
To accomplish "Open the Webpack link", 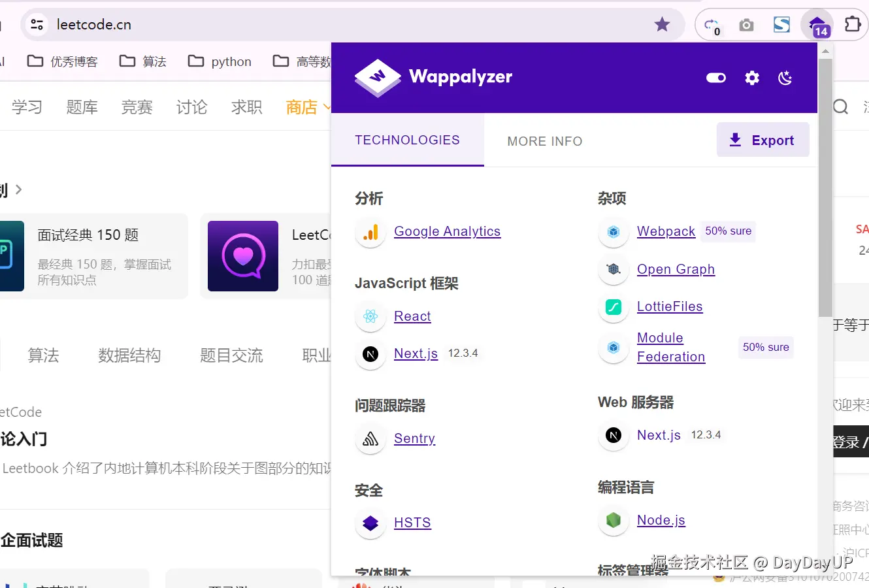I will 666,231.
